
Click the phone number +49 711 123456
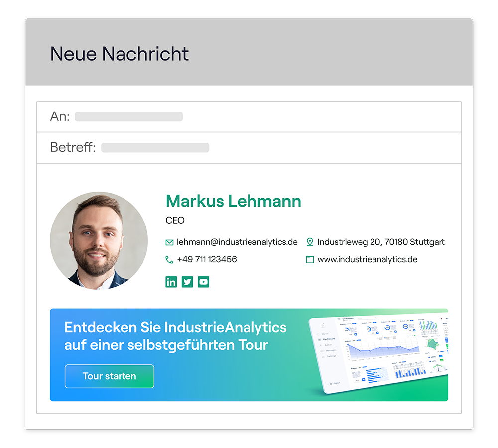pyautogui.click(x=207, y=260)
